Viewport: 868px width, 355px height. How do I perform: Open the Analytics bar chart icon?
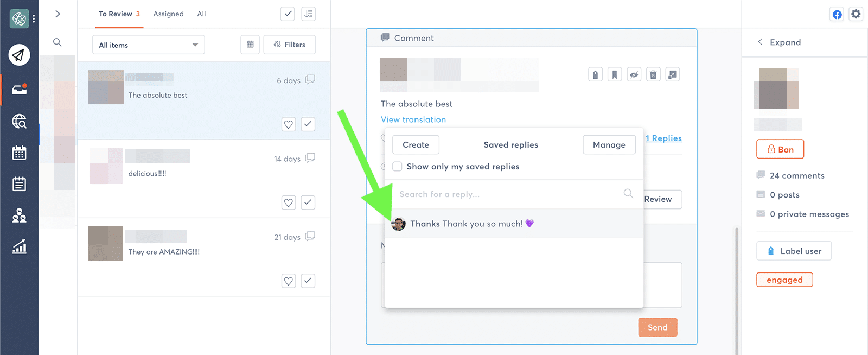click(19, 247)
